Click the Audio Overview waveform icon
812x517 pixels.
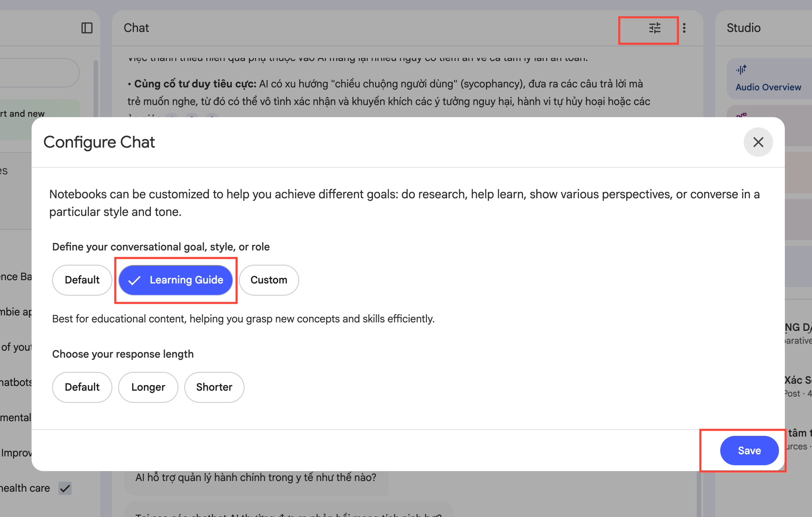(741, 69)
